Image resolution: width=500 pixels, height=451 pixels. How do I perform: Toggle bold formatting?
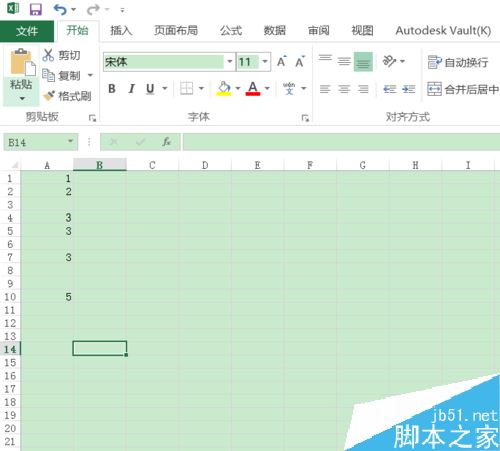pos(112,89)
